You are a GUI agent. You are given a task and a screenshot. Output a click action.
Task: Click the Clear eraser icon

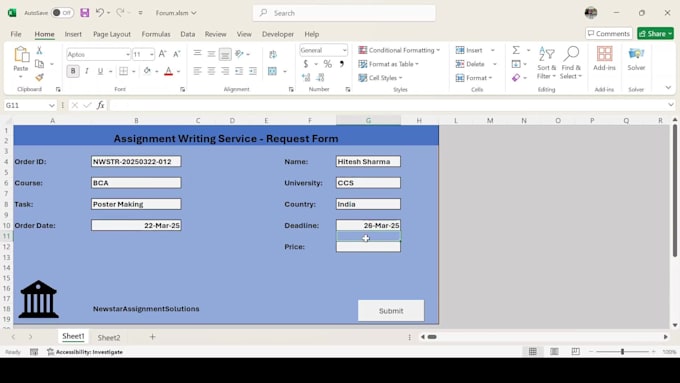[516, 78]
